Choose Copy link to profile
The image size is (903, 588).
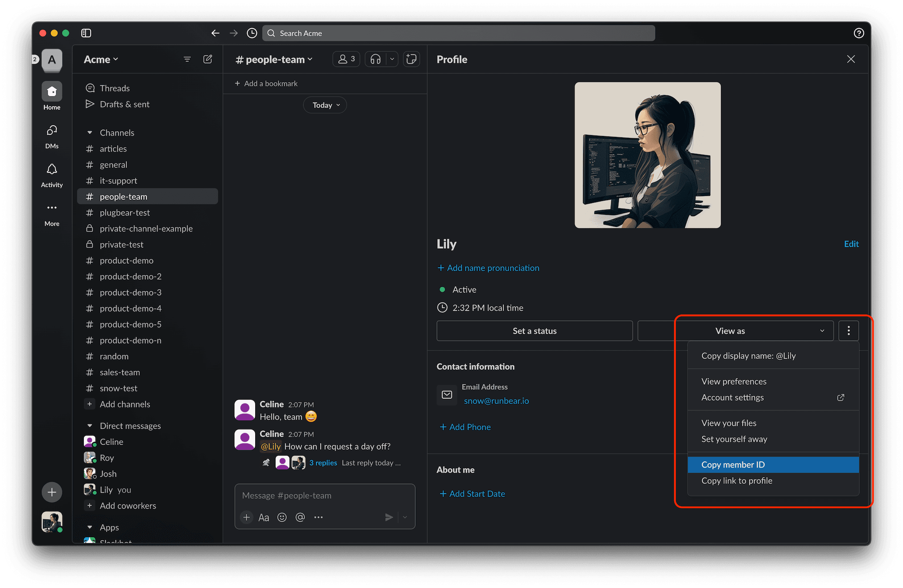pos(773,481)
